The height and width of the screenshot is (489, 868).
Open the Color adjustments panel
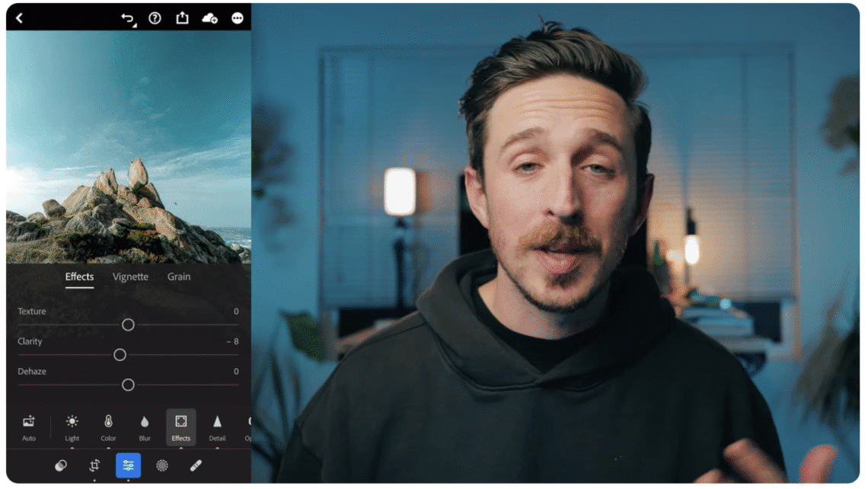point(108,427)
